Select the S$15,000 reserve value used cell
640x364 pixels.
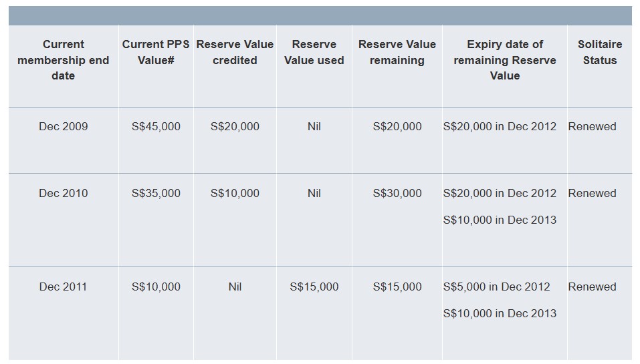(x=314, y=287)
